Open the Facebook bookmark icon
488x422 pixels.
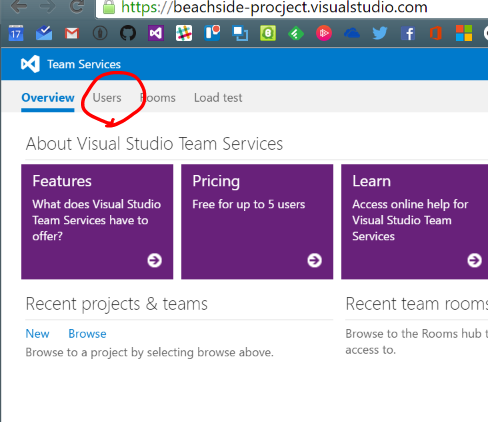pos(408,33)
